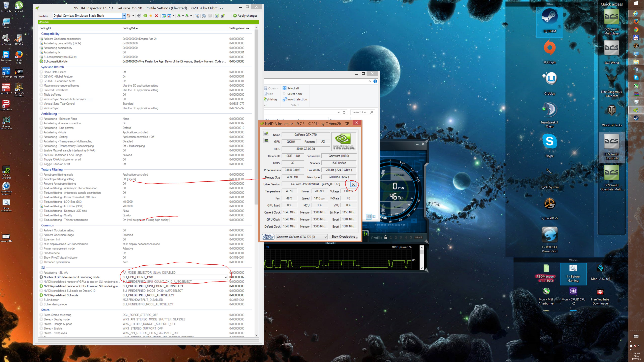
Task: Click the Explorer search box
Action: click(x=362, y=112)
